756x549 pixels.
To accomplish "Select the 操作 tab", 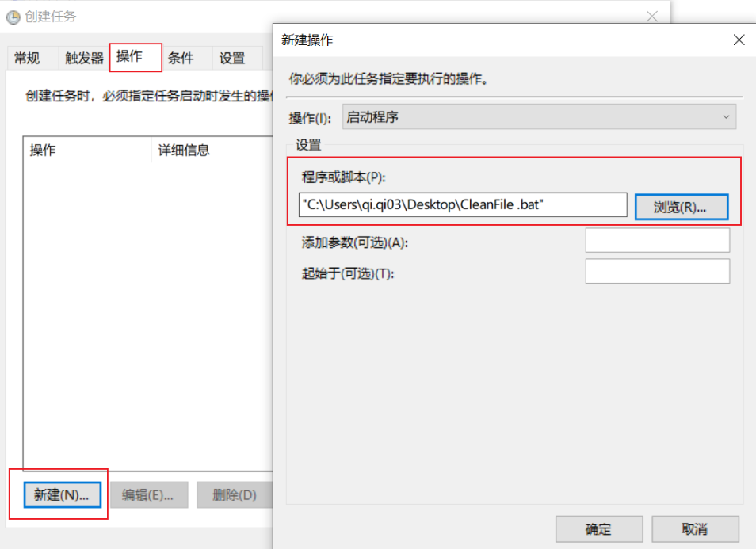I will (134, 57).
